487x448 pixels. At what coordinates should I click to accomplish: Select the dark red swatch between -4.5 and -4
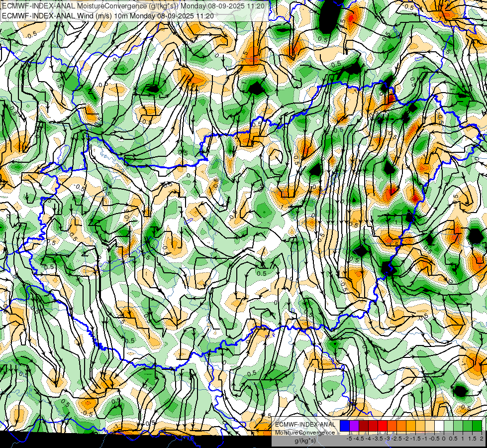[364, 426]
